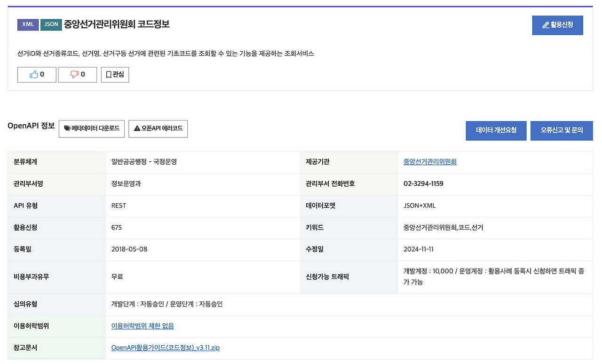Open 오류신고 및 문의
This screenshot has width=602, height=364.
click(x=562, y=131)
